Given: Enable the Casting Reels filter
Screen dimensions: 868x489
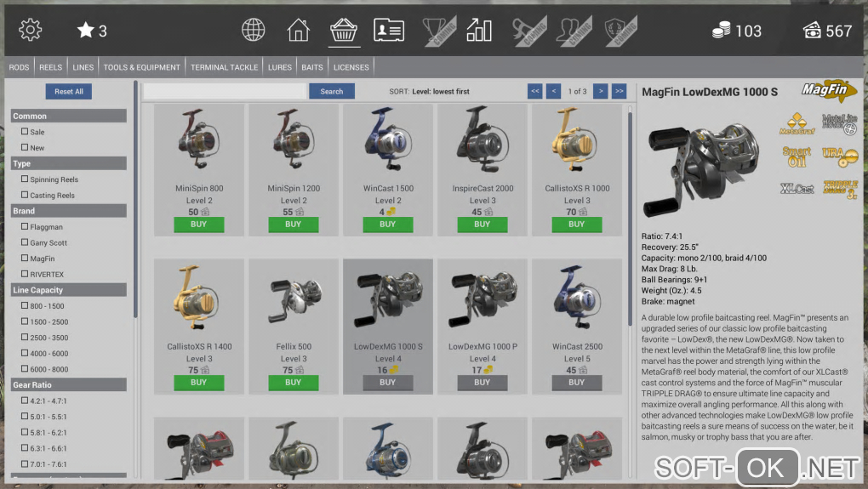Looking at the screenshot, I should (25, 195).
